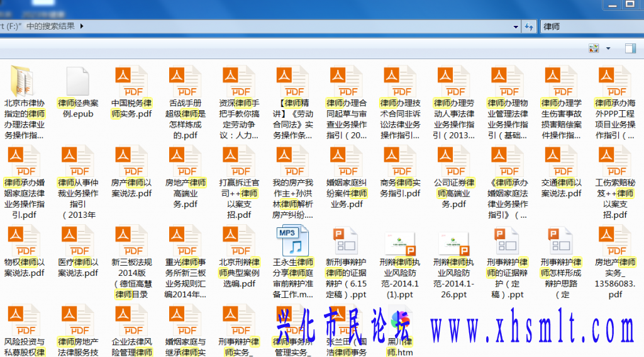Select 刑辩律师执业风险防范-2014.1(1).ppt thumbnail
Image resolution: width=644 pixels, height=357 pixels.
click(401, 244)
